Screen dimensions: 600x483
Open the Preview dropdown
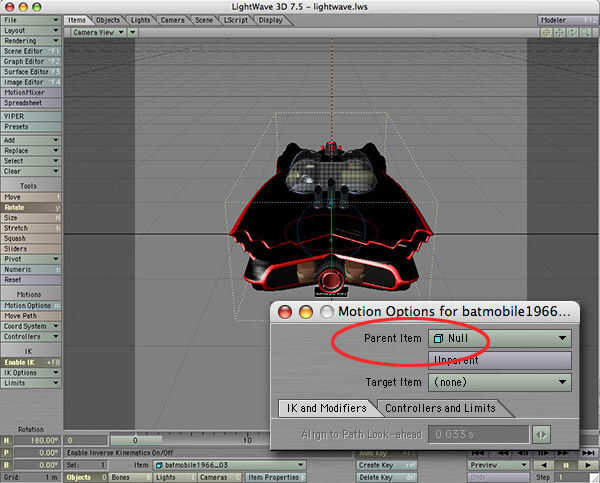click(498, 465)
